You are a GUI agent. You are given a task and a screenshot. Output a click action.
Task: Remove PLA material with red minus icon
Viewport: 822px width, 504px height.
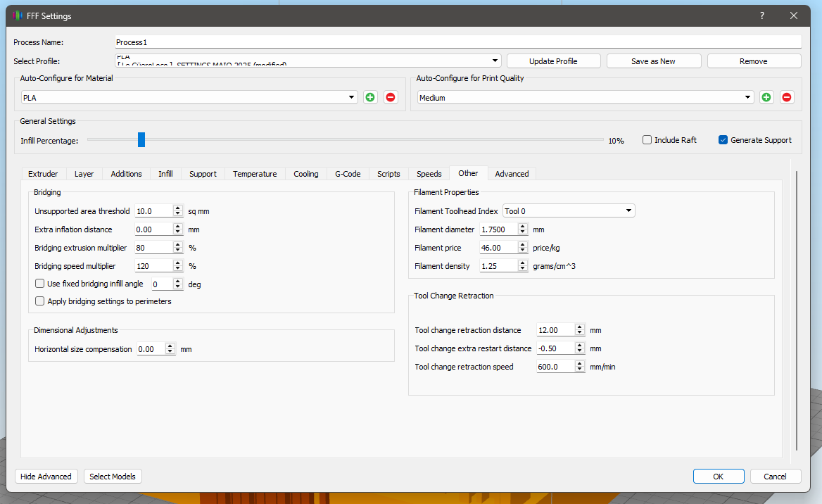(391, 98)
